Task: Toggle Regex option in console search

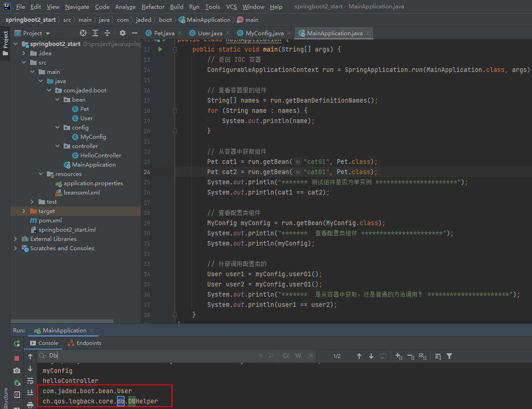Action: (310, 356)
